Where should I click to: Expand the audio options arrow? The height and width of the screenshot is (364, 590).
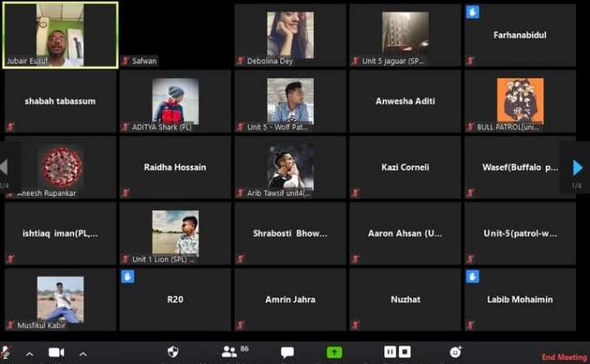(29, 353)
